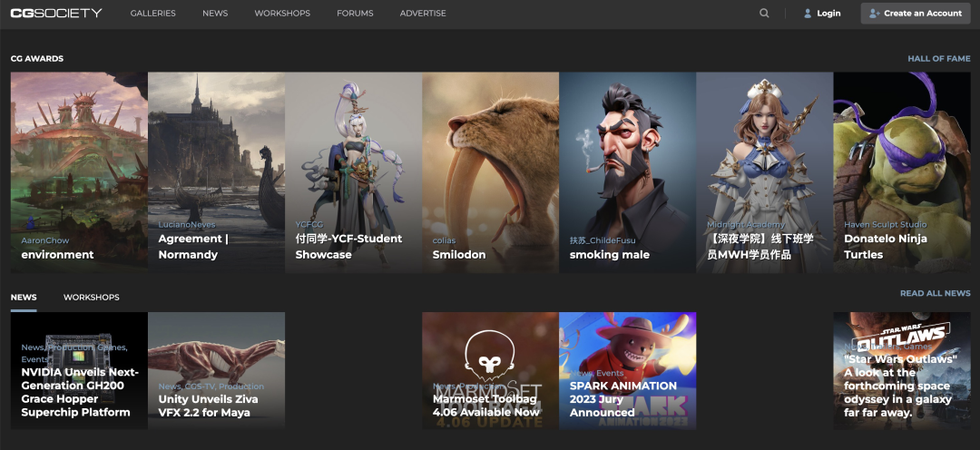Image resolution: width=980 pixels, height=450 pixels.
Task: Click the CGSociety logo
Action: [x=56, y=13]
